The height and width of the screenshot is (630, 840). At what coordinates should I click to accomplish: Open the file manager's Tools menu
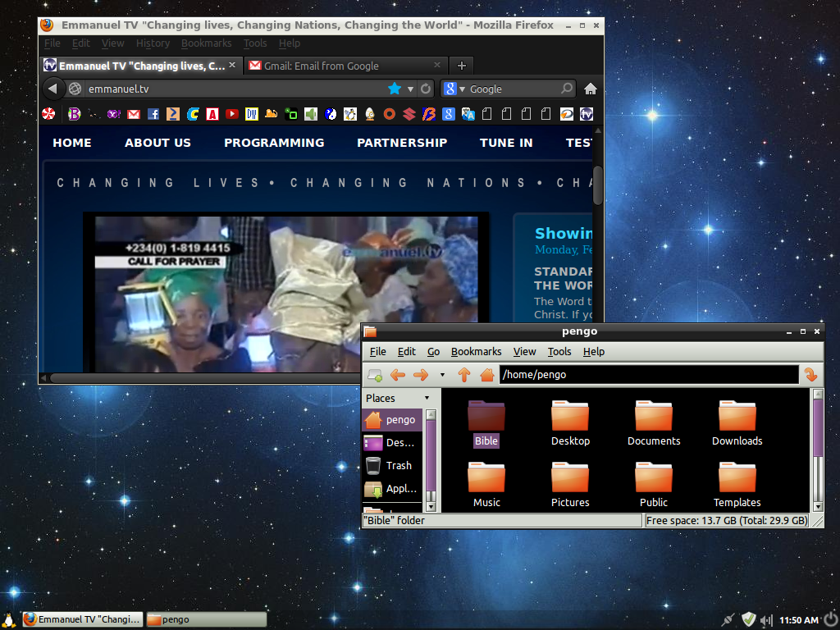559,351
